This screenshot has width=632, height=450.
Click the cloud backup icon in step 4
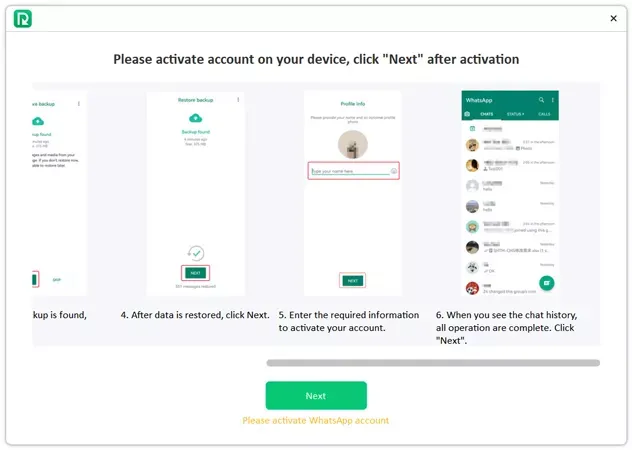(x=195, y=118)
